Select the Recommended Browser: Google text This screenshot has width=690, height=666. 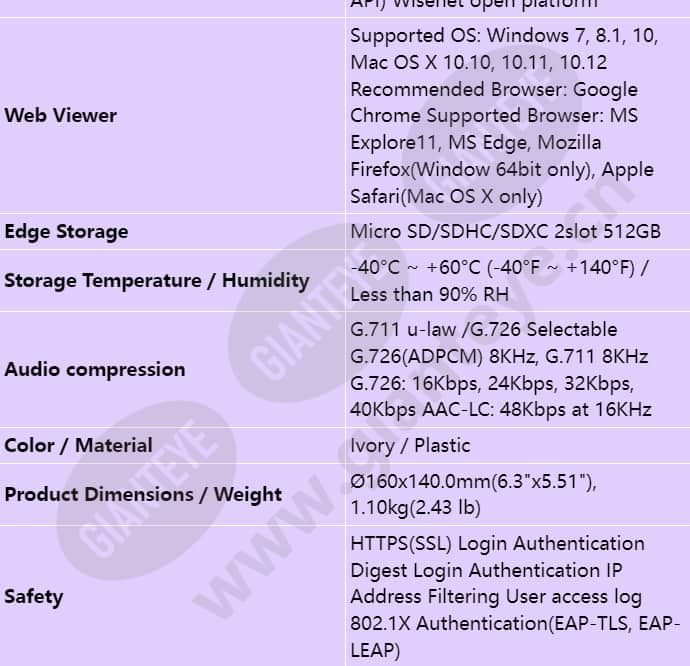(494, 90)
